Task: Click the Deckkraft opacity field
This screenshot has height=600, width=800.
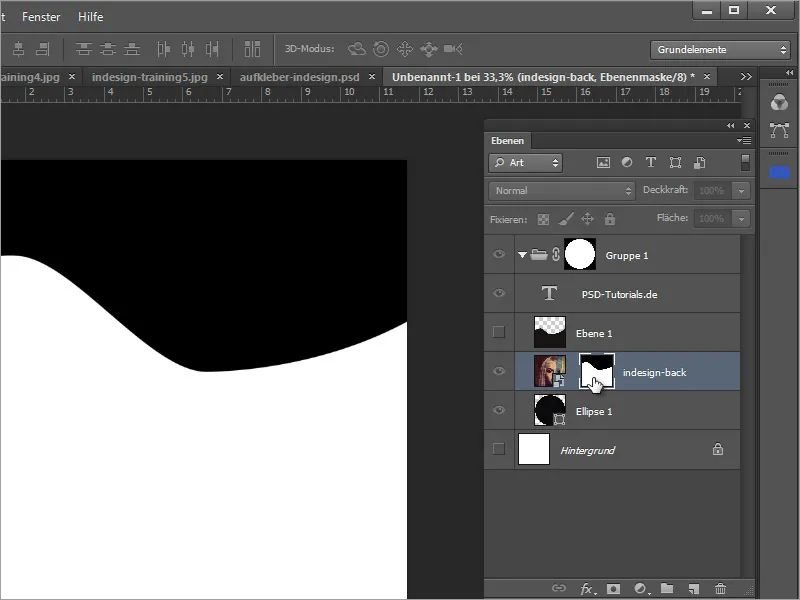Action: 712,191
